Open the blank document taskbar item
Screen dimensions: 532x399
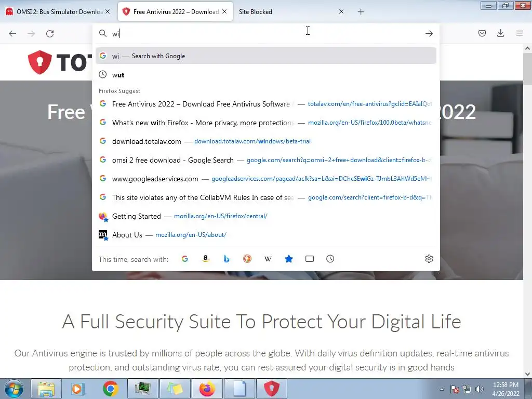click(240, 389)
